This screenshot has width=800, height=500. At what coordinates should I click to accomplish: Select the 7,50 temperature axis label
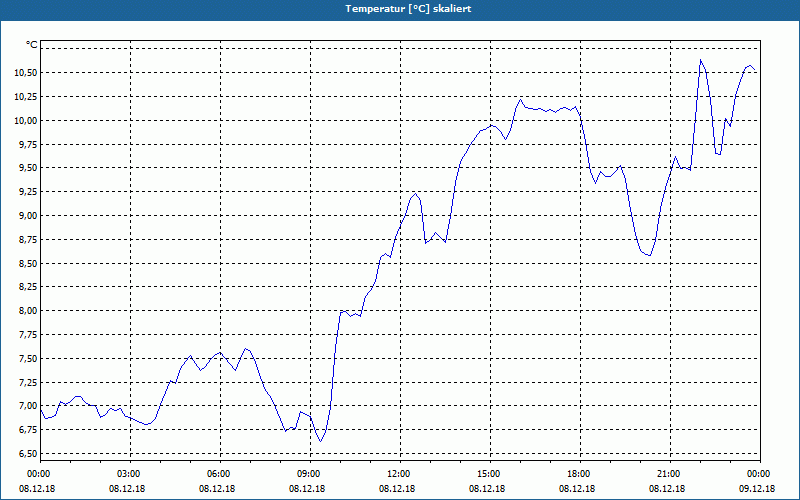(28, 358)
